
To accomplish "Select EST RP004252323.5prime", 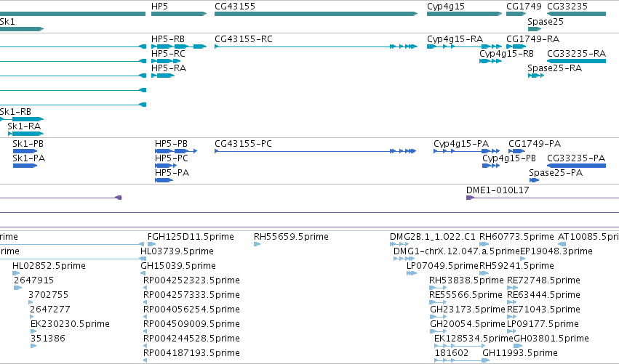I will tap(145, 288).
